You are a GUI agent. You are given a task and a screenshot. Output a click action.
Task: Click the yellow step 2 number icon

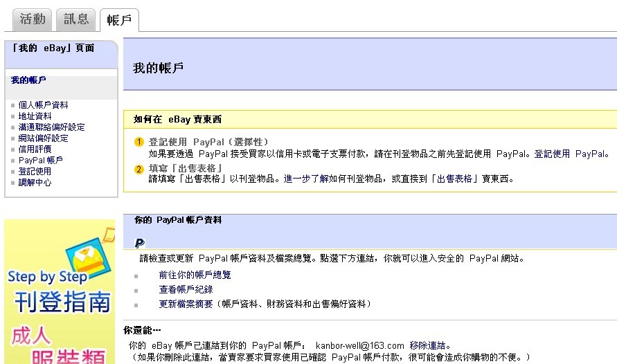coord(138,169)
